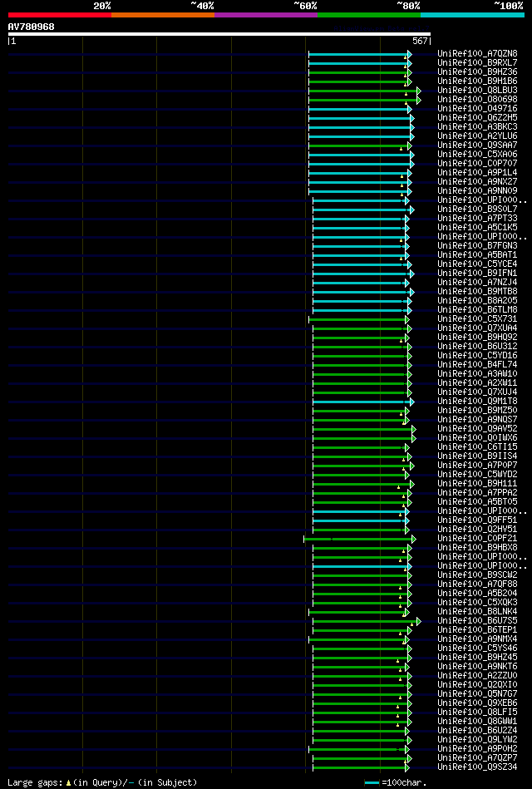The height and width of the screenshot is (789, 532).
Task: Click the orange ~40% legend segment
Action: [163, 15]
